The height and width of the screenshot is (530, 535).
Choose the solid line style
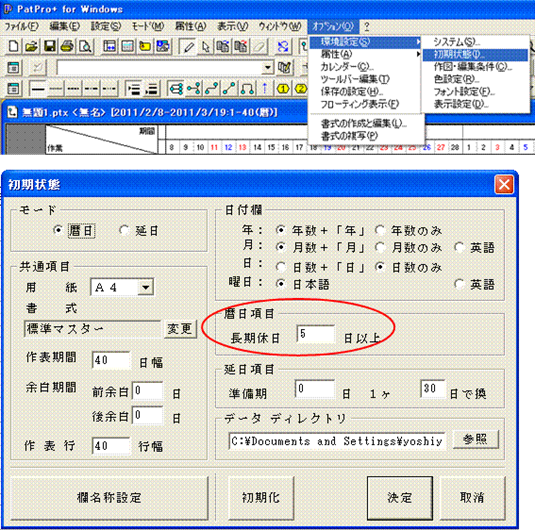pyautogui.click(x=38, y=89)
